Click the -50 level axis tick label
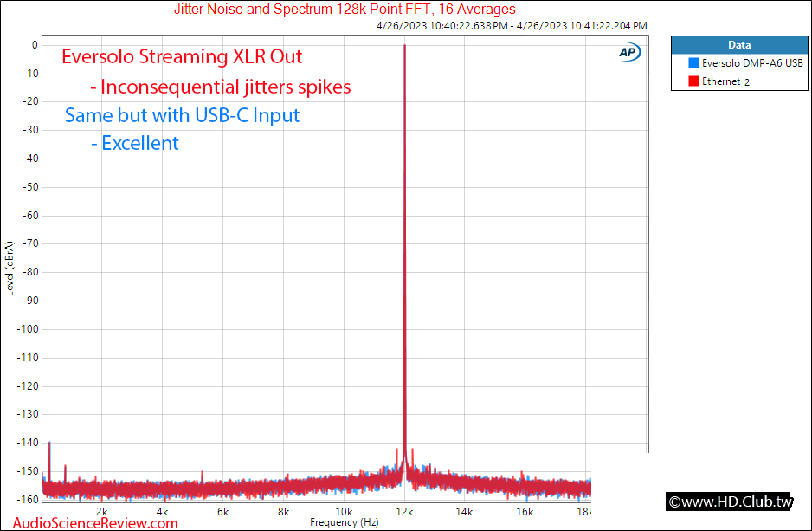Screen dimensions: 812x531 30,187
